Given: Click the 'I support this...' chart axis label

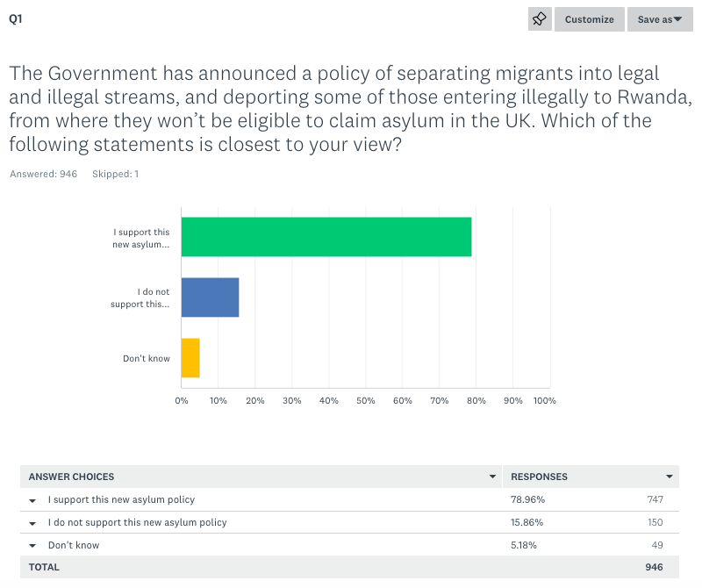Looking at the screenshot, I should [x=141, y=238].
